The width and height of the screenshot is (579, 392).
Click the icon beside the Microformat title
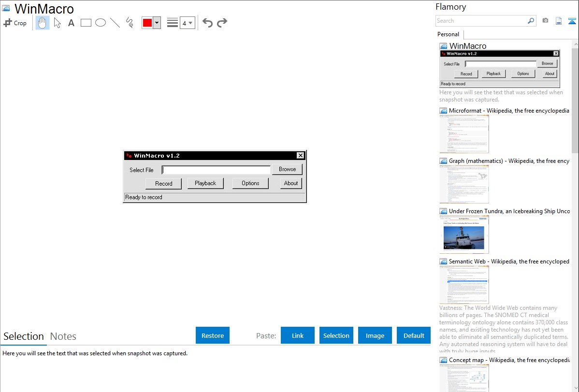pos(444,111)
